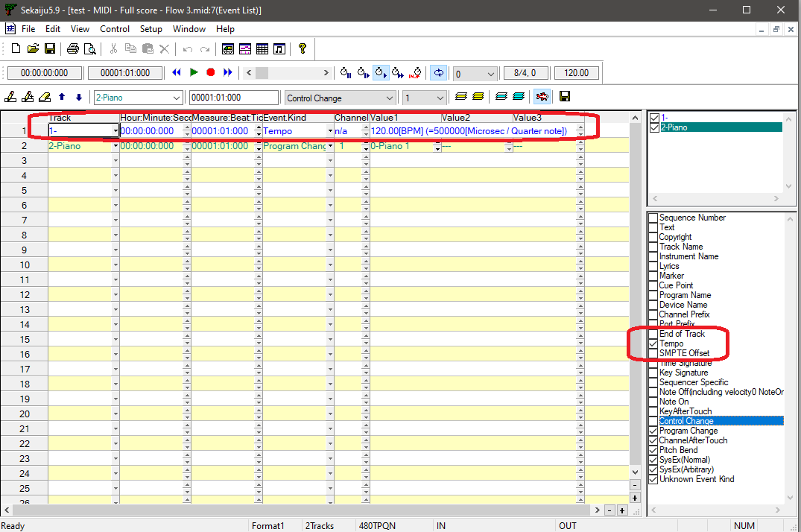The width and height of the screenshot is (801, 532).
Task: Uncheck the 2-Piano track checkbox
Action: pyautogui.click(x=654, y=127)
